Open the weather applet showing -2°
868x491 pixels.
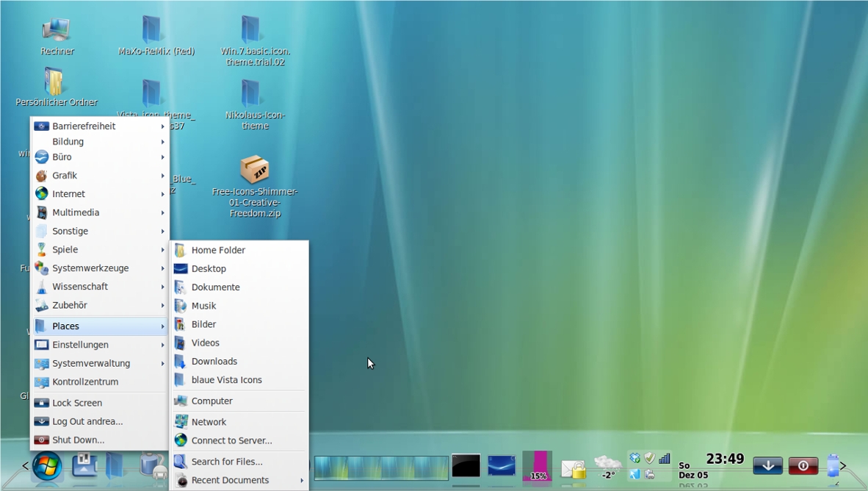pos(608,467)
